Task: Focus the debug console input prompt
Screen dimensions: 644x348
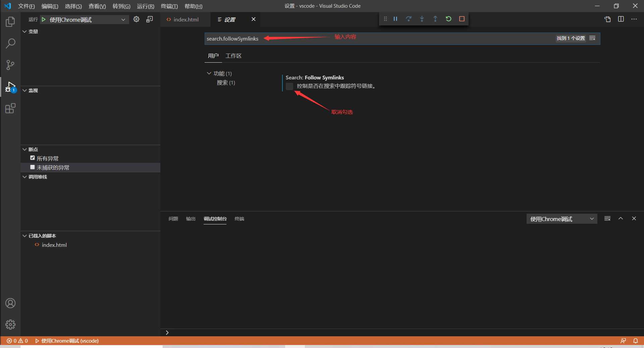Action: [402, 333]
